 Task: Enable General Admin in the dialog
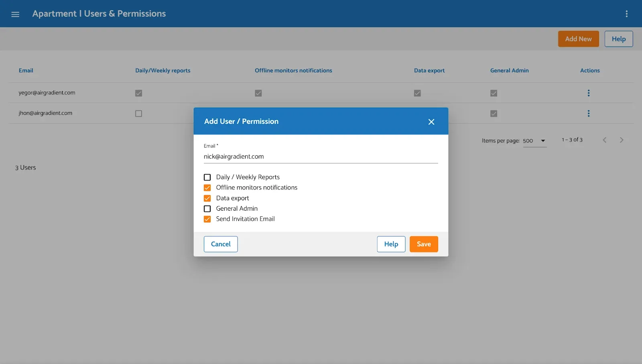[x=207, y=209]
